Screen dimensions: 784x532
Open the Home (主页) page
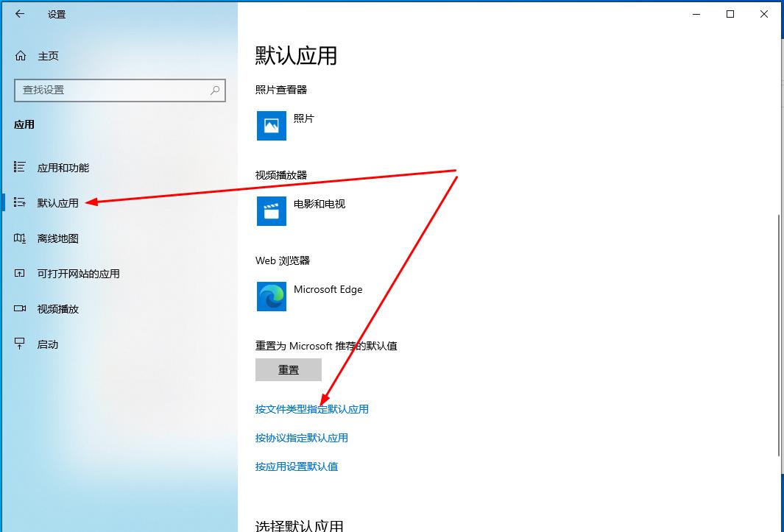pos(48,56)
